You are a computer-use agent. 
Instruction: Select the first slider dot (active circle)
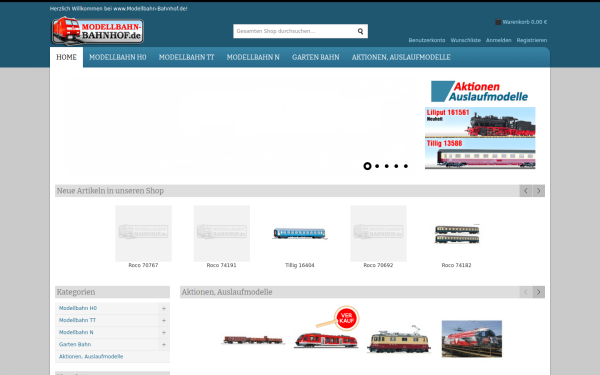[367, 166]
